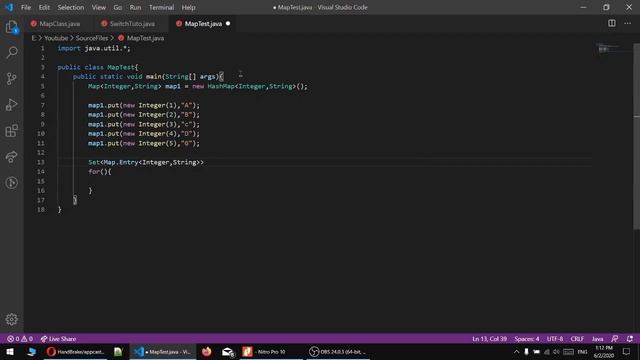Screen dimensions: 640x360
Task: Click the E: drive breadcrumb
Action: (x=33, y=38)
